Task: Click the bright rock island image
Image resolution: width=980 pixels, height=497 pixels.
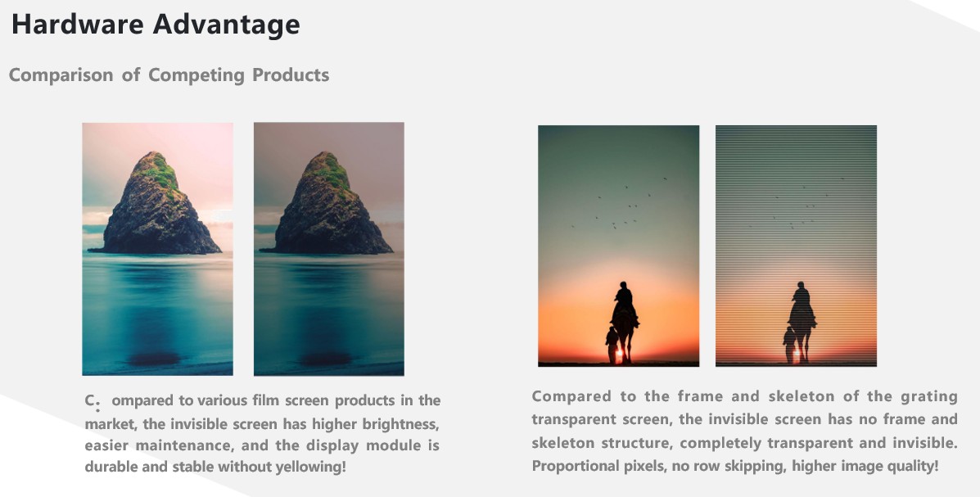Action: (x=157, y=249)
